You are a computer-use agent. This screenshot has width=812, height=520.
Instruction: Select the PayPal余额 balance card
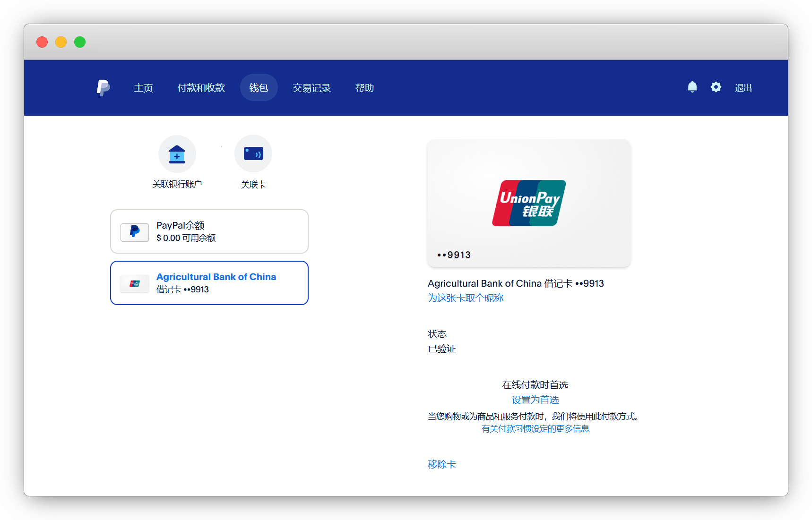coord(209,231)
